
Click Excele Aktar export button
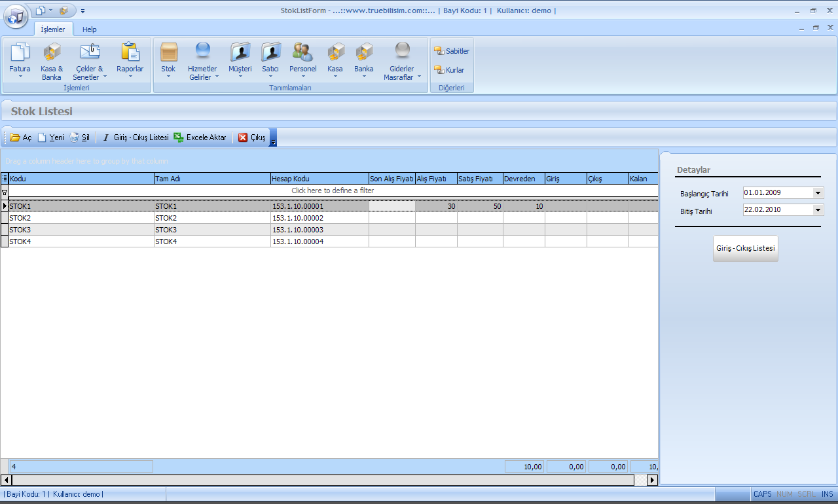coord(200,137)
